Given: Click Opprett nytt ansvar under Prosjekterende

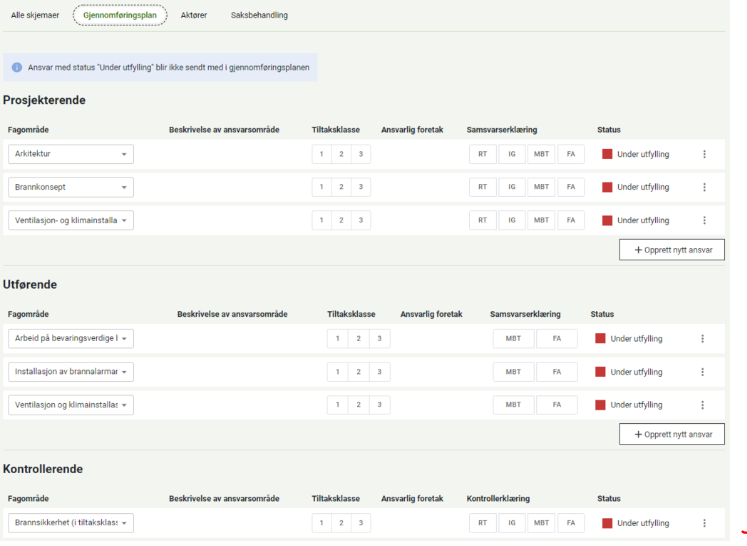Looking at the screenshot, I should (672, 250).
